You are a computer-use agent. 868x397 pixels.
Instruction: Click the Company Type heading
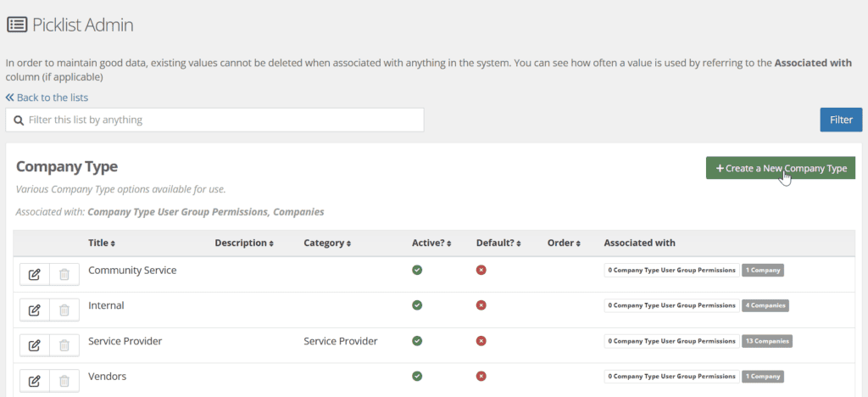[67, 166]
